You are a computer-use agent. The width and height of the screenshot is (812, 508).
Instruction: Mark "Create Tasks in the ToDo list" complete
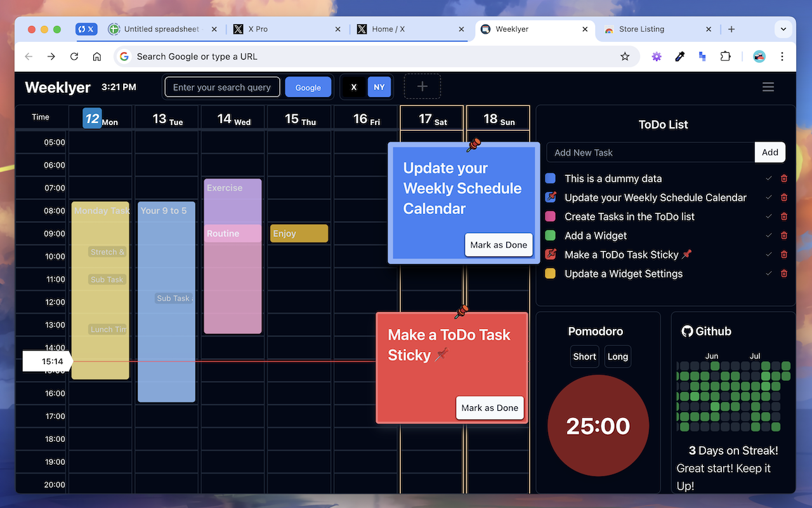[x=769, y=216]
